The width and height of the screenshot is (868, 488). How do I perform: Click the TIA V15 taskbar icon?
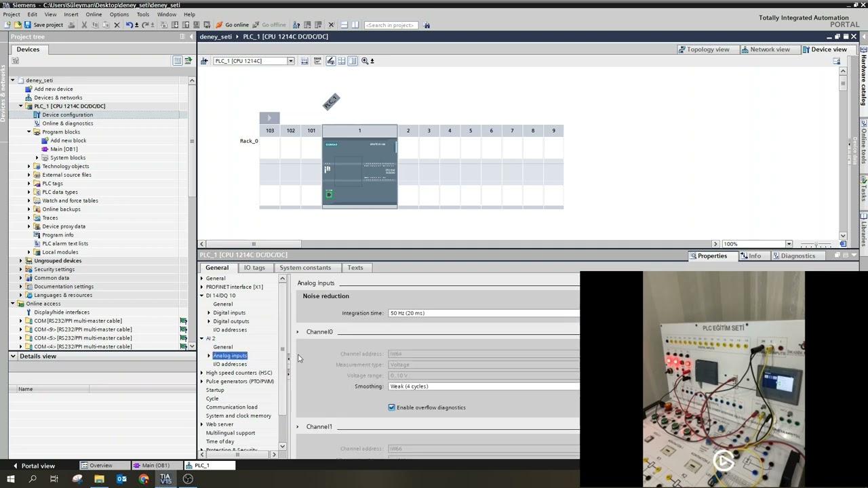(x=165, y=479)
